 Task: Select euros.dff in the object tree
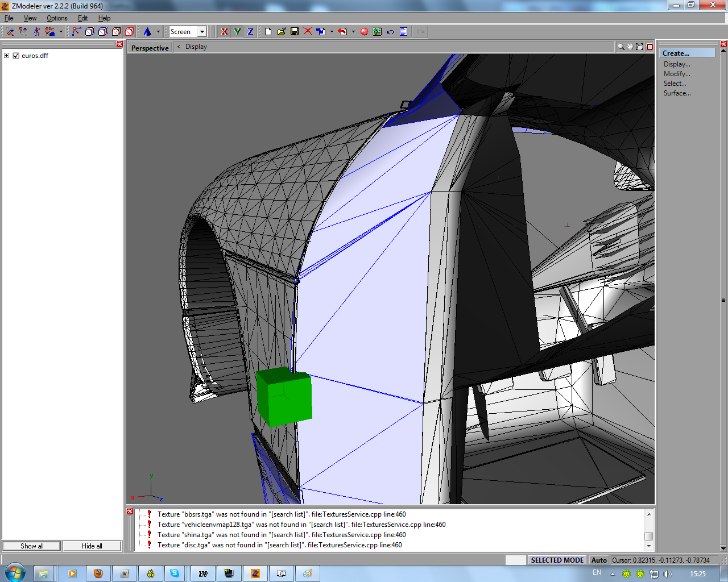[x=35, y=56]
